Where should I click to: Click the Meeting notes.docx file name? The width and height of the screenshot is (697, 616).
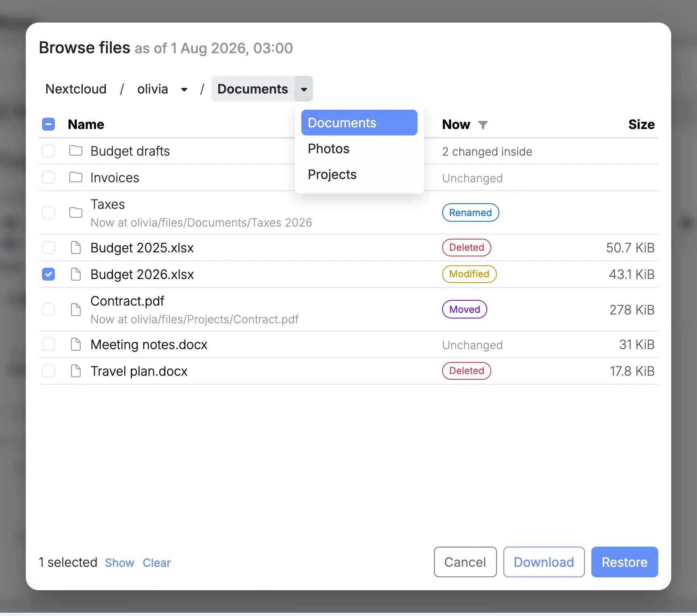pyautogui.click(x=149, y=344)
